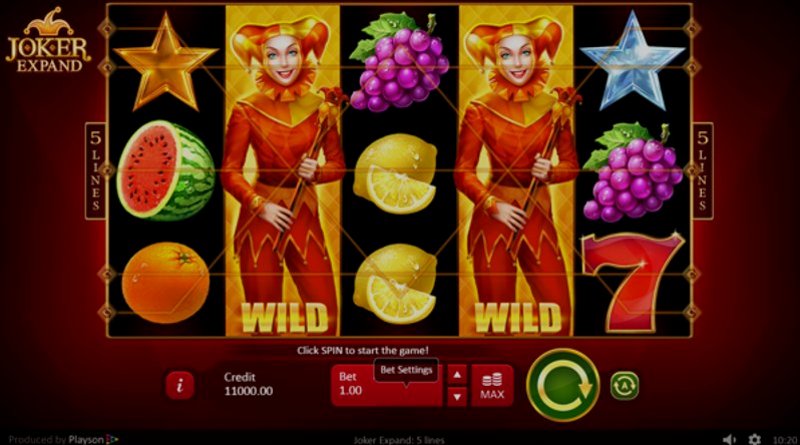Increase bet with the up arrow
800x445 pixels.
457,375
